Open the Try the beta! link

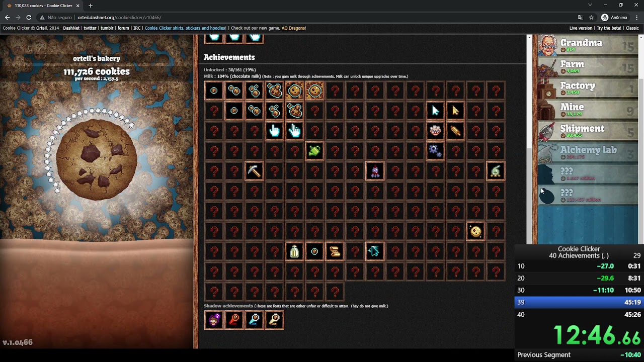[609, 28]
